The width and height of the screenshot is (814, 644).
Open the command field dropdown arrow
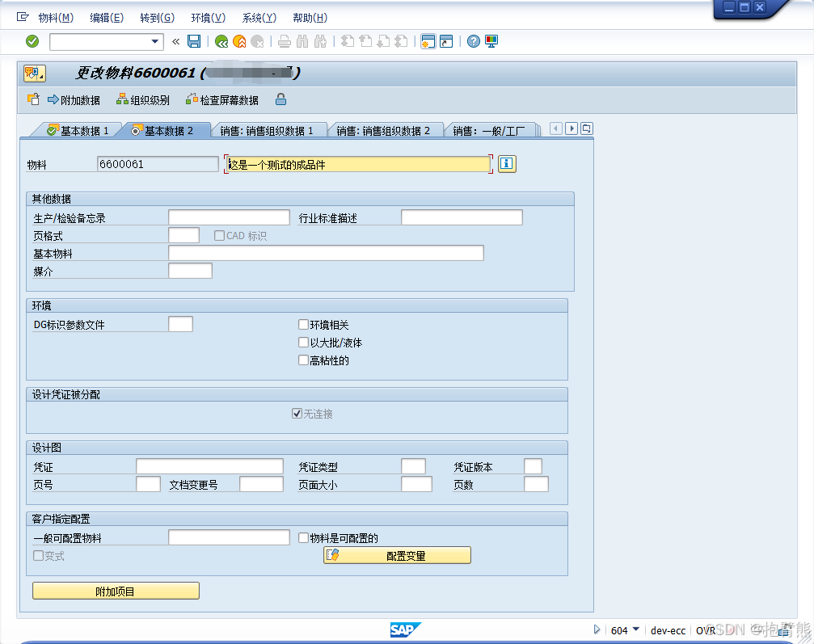pos(154,41)
